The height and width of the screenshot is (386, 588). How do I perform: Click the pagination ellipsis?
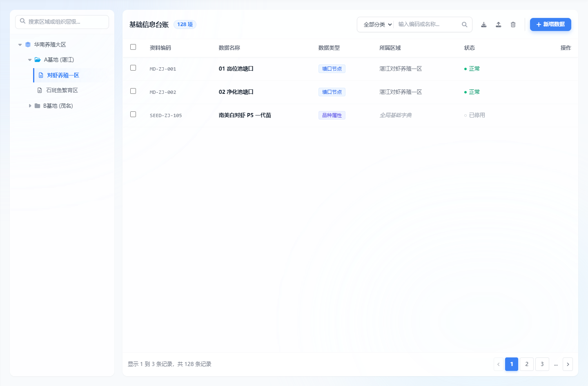pos(556,364)
